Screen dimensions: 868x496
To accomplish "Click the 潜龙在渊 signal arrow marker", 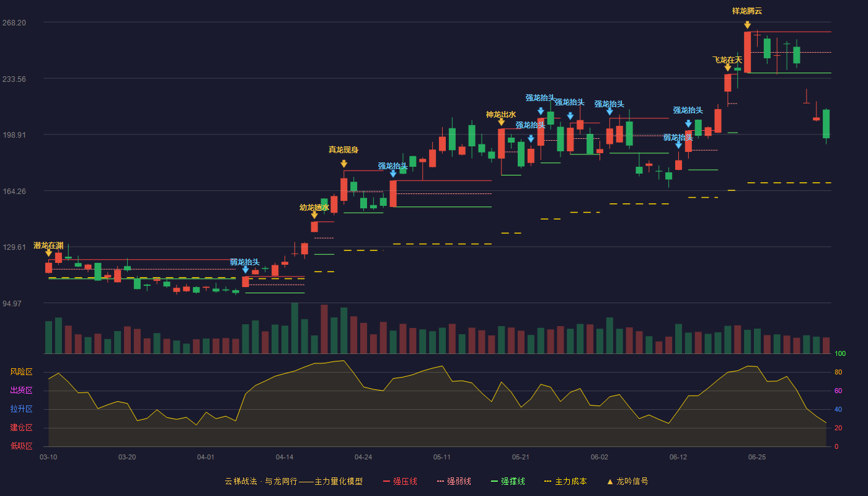I will click(x=48, y=253).
